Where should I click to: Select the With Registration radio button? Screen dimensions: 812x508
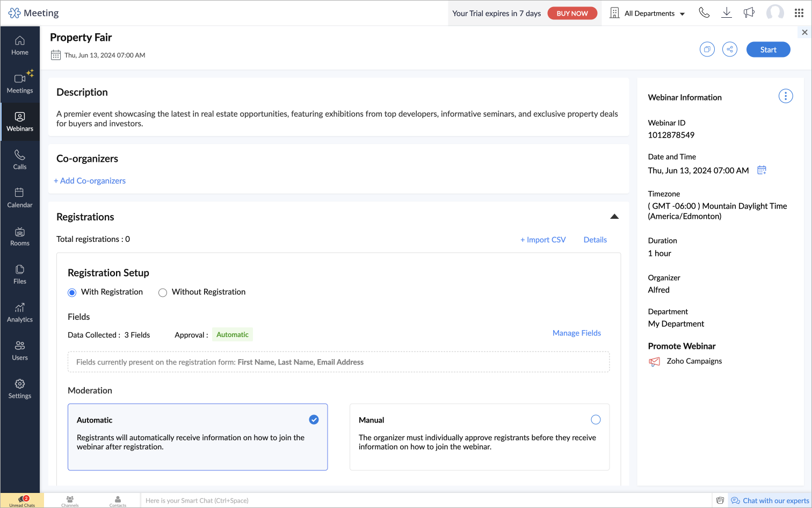tap(72, 292)
